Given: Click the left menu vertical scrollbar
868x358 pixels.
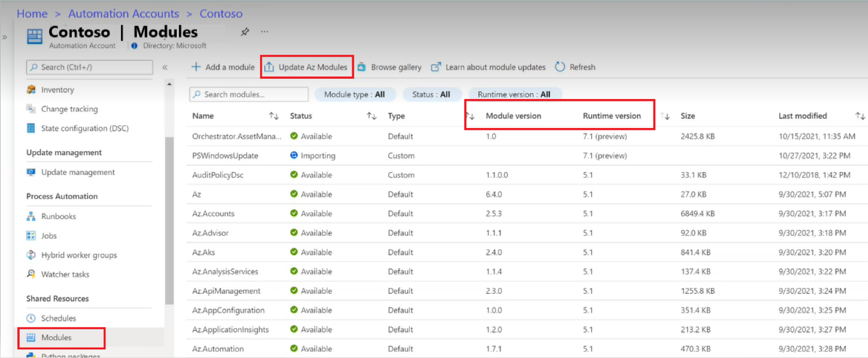Looking at the screenshot, I should [x=169, y=220].
